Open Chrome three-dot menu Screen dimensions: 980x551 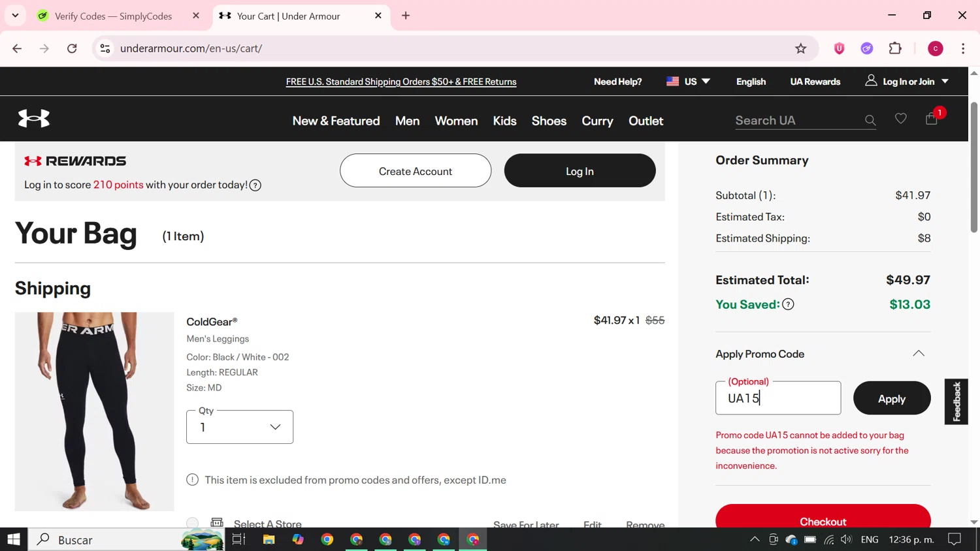click(x=963, y=48)
